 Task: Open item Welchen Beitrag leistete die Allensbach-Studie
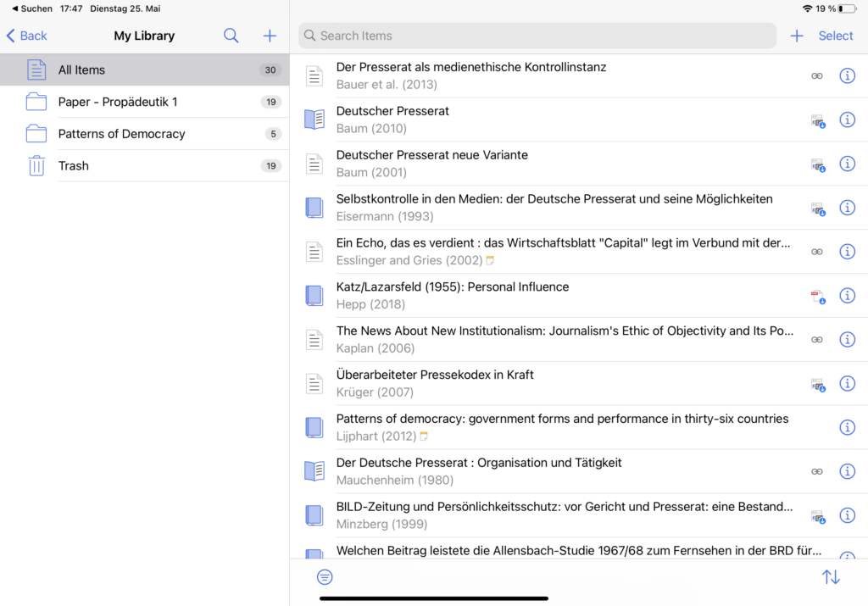578,548
